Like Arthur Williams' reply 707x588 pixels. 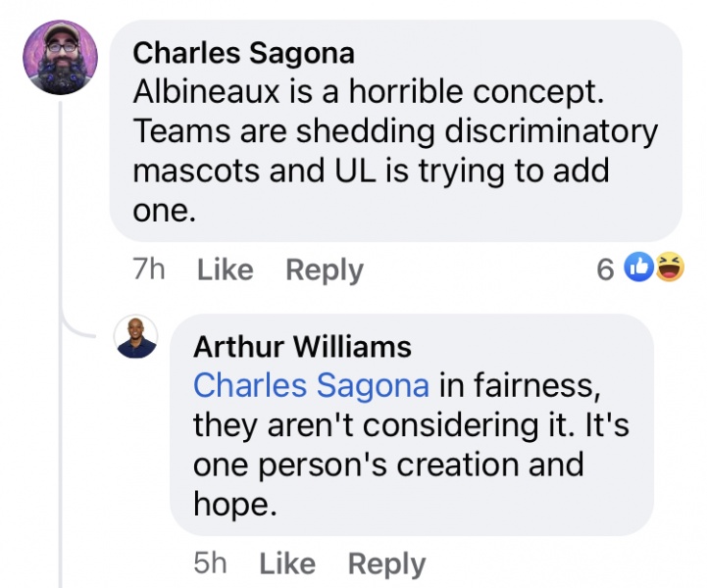tap(286, 563)
